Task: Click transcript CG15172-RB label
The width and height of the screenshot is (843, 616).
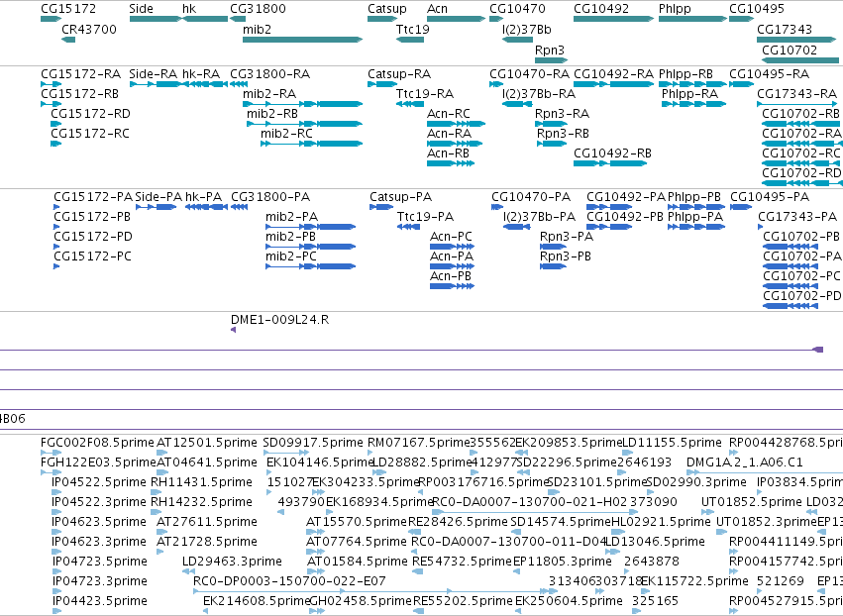Action: tap(80, 94)
